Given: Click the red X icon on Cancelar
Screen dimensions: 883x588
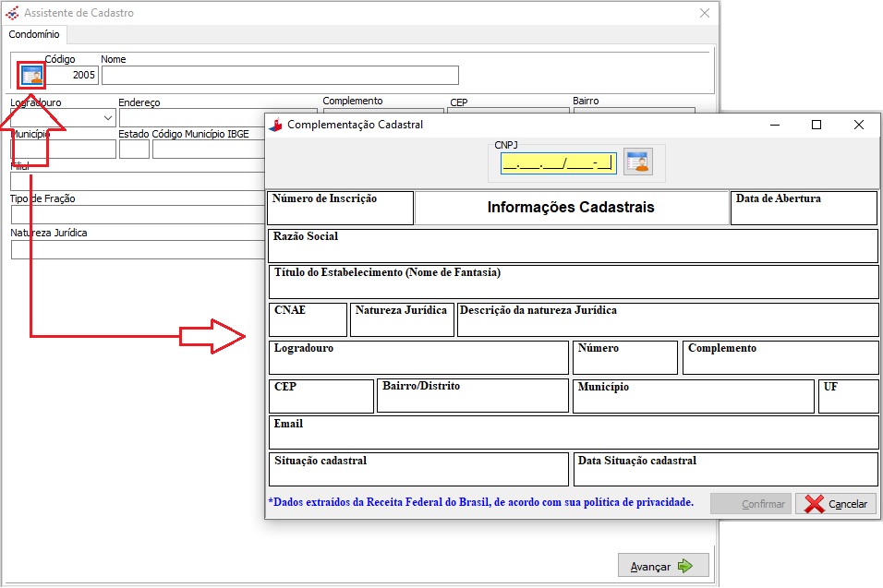Looking at the screenshot, I should coord(815,504).
